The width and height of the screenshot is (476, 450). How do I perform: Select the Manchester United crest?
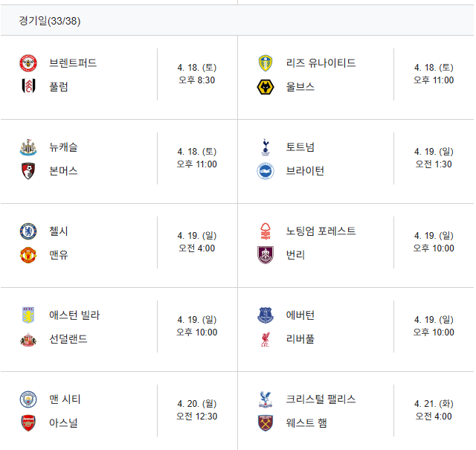tap(28, 255)
